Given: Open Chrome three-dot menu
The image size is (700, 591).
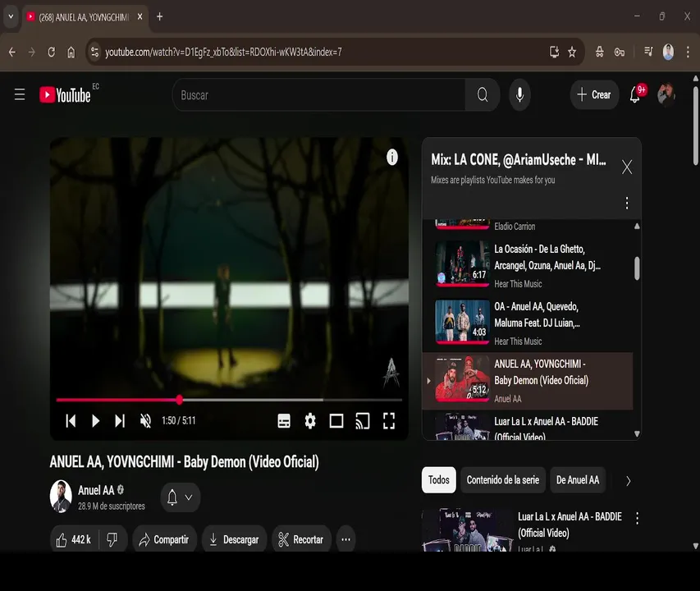Looking at the screenshot, I should (688, 53).
